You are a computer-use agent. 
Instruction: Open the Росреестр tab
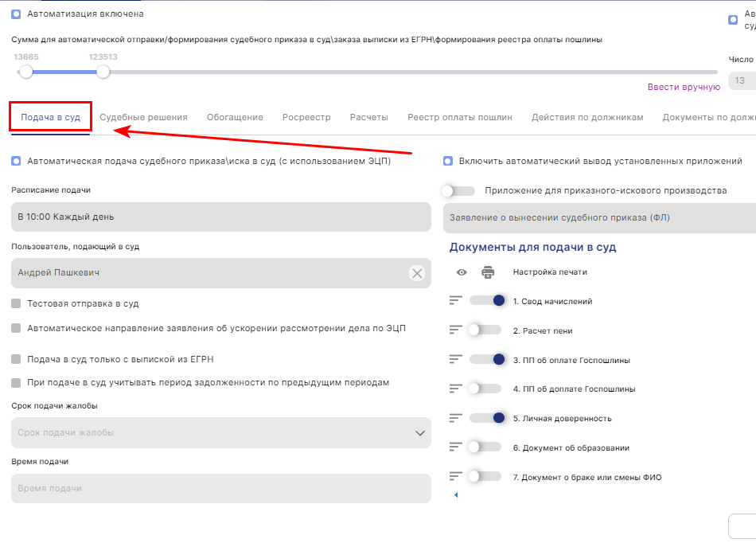coord(306,117)
